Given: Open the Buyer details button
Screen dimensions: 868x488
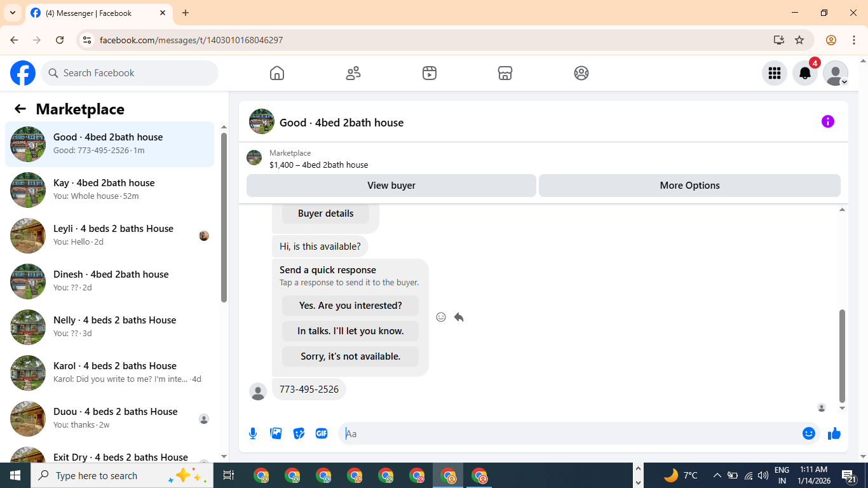Looking at the screenshot, I should pyautogui.click(x=326, y=213).
